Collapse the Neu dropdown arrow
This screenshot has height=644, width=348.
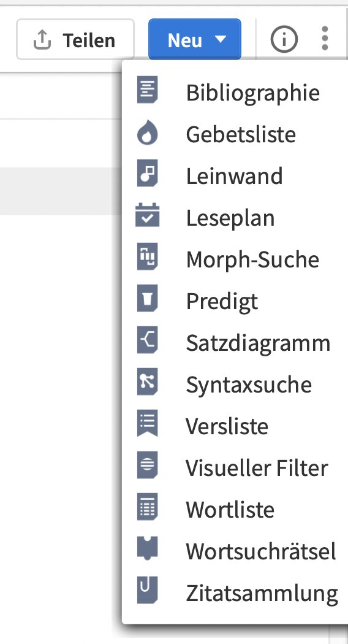pos(221,39)
